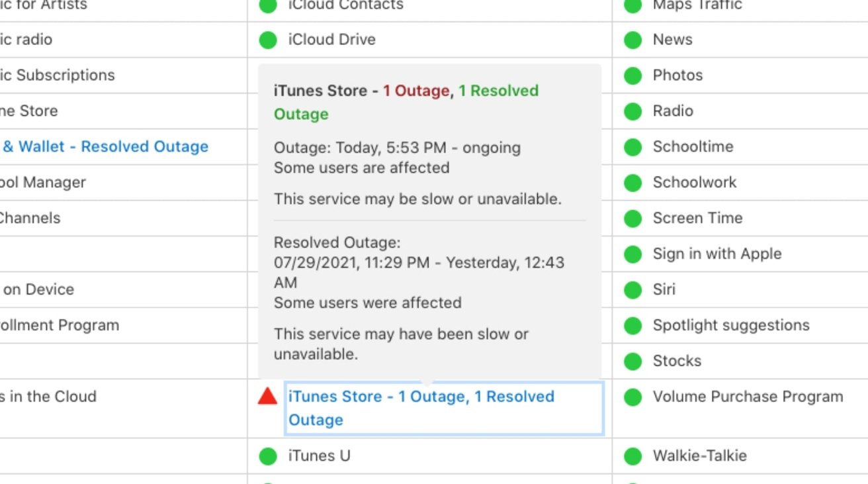Click the red triangle iTunes Store outage icon
The image size is (868, 484).
coord(267,397)
